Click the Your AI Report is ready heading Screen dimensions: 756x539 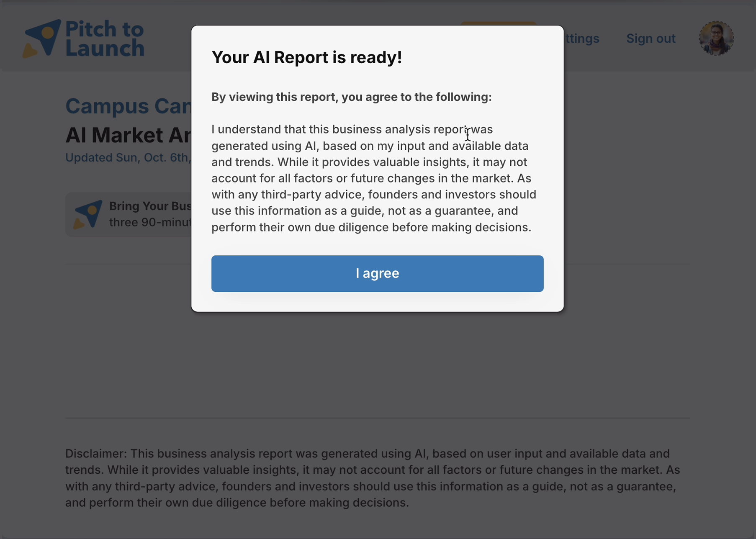(306, 57)
